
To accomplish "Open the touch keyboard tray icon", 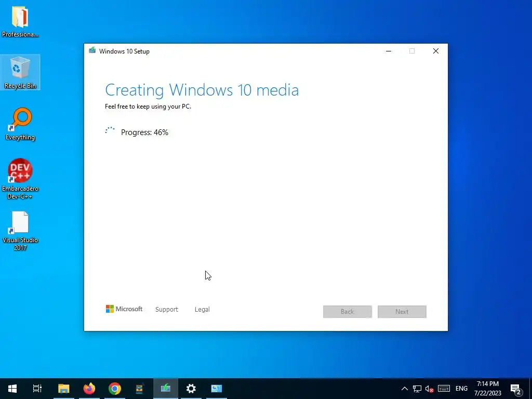I will (x=444, y=389).
